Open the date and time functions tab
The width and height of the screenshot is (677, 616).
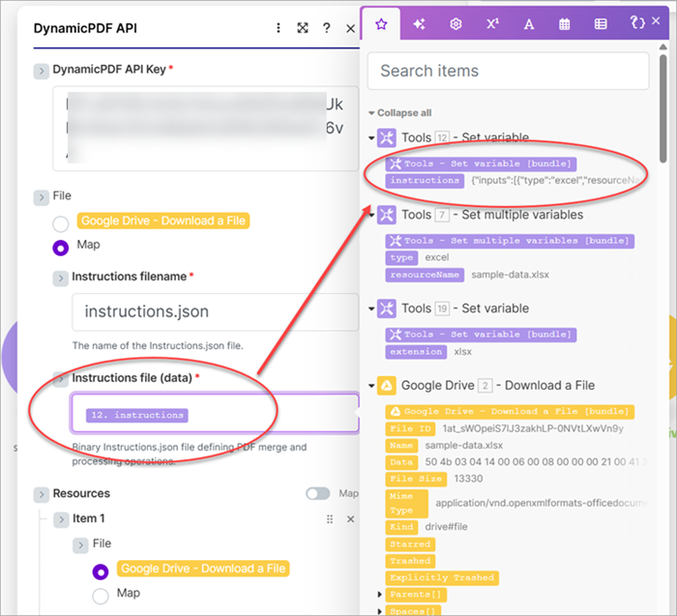564,24
